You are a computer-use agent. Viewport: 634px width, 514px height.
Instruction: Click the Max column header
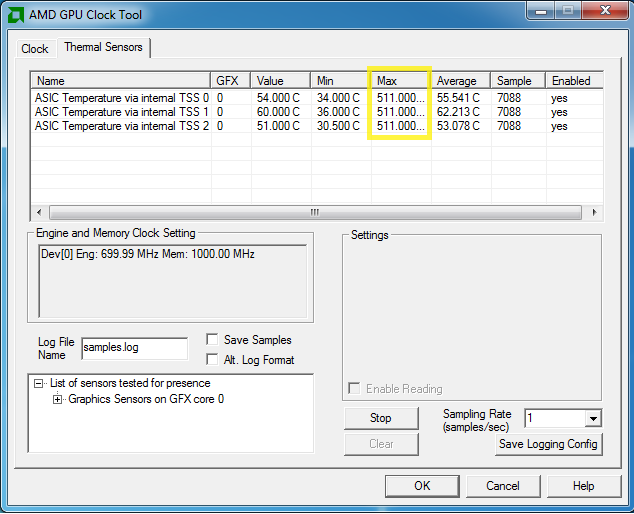click(400, 80)
